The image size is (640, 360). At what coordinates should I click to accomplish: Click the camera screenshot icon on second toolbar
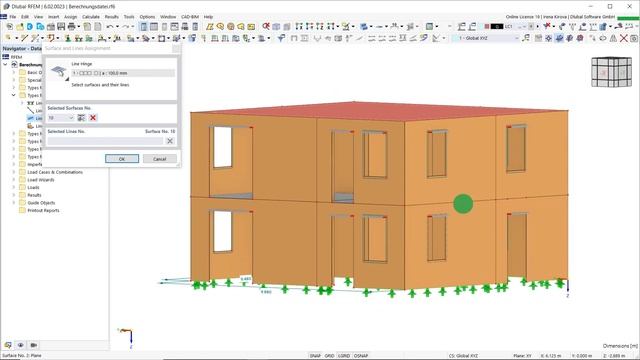[x=634, y=38]
